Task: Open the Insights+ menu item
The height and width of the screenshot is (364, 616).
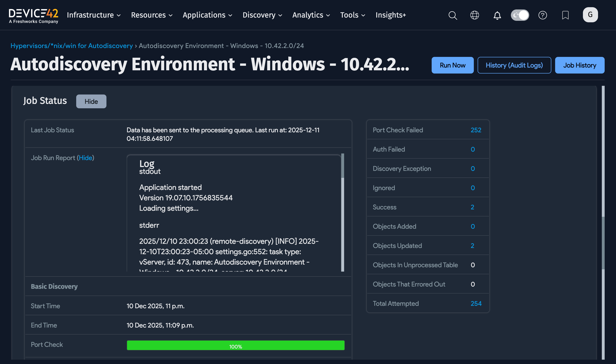Action: [x=391, y=15]
